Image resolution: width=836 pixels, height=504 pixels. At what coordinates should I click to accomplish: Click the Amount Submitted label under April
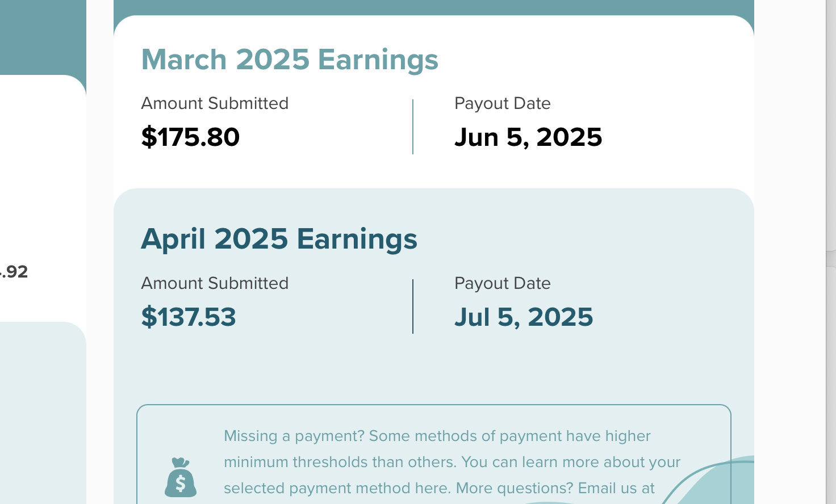215,283
